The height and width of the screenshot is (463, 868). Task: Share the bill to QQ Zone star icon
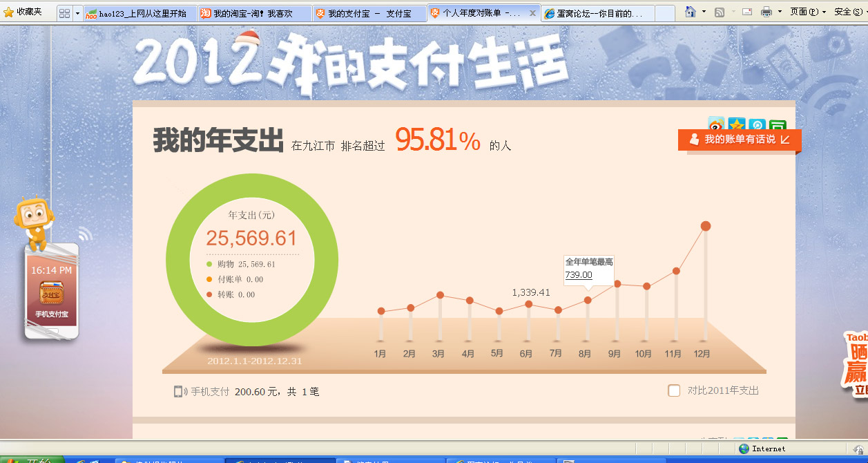pos(737,124)
